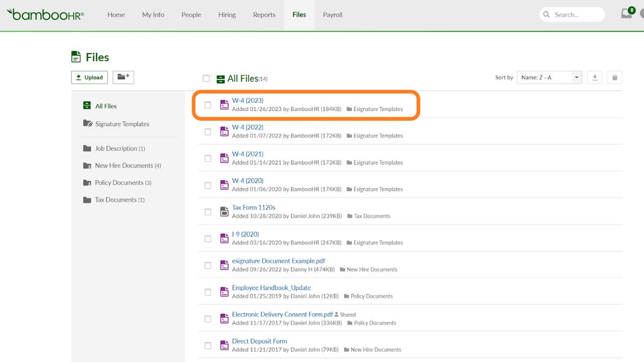
Task: Open the inbox notifications icon with badge 8
Action: (626, 14)
